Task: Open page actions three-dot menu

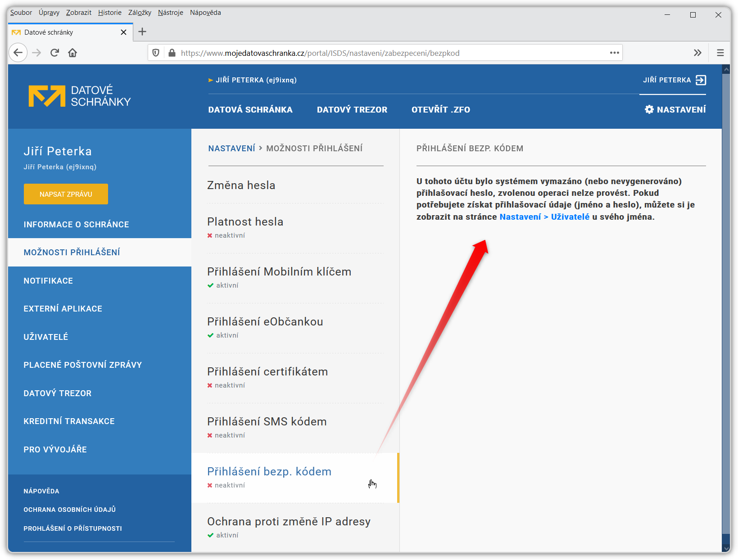Action: 614,53
